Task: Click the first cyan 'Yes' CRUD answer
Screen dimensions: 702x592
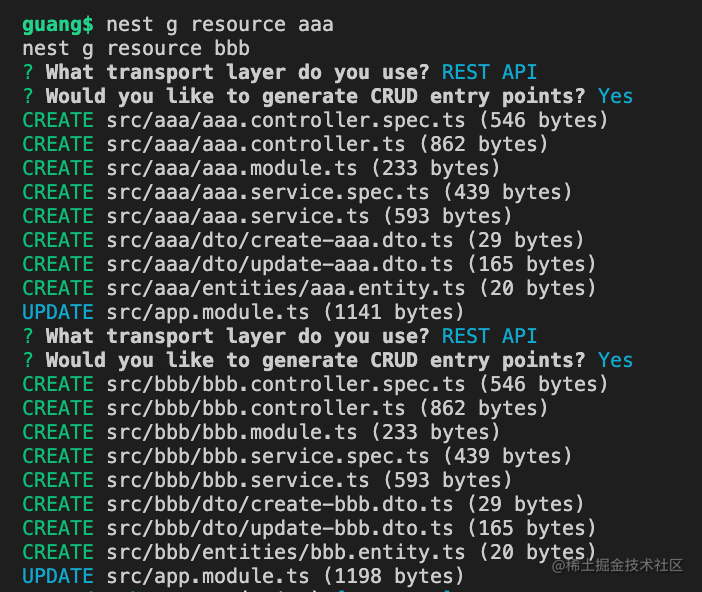Action: [615, 96]
